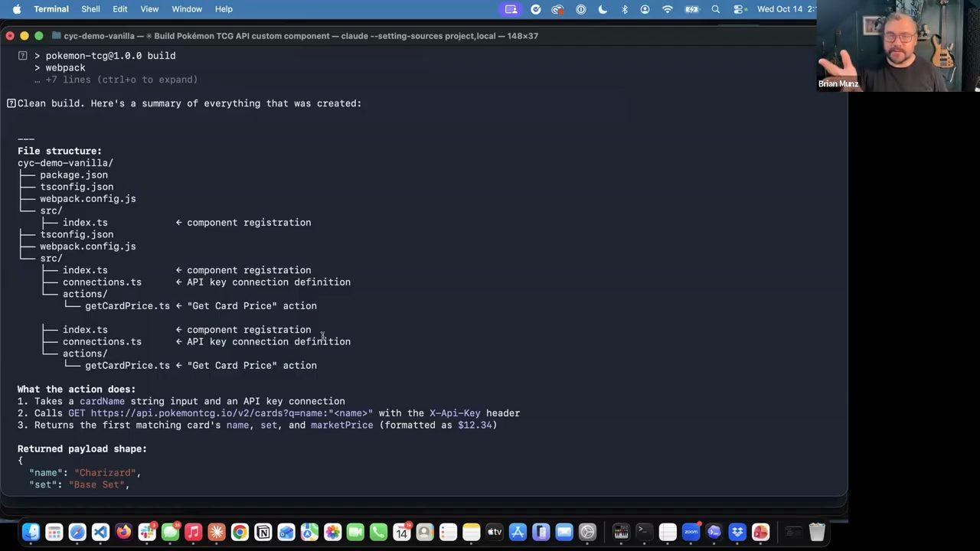Open Messages from the Dock
The height and width of the screenshot is (551, 980).
(170, 532)
